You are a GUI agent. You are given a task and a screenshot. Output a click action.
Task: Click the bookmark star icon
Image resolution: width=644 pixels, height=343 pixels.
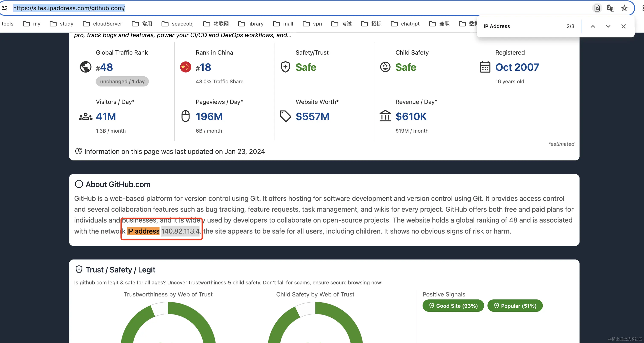pyautogui.click(x=624, y=8)
